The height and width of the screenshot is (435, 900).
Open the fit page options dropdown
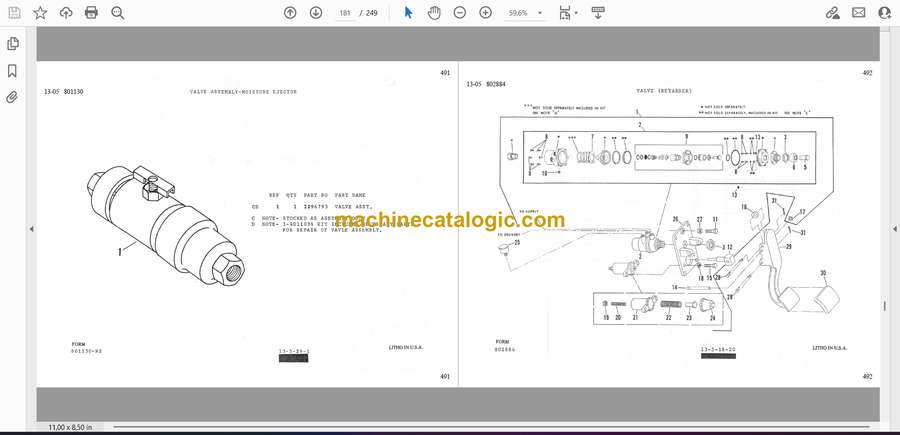[568, 13]
